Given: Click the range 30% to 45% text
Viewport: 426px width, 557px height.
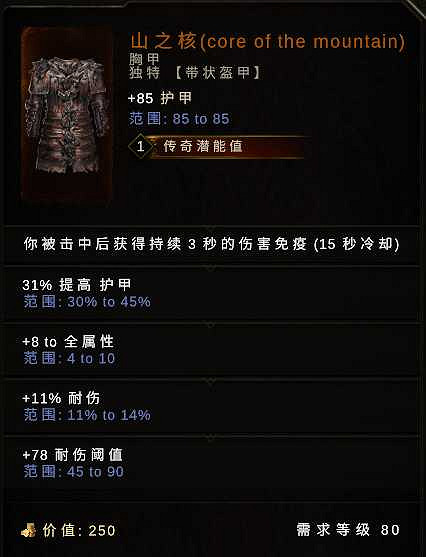Looking at the screenshot, I should pos(87,302).
